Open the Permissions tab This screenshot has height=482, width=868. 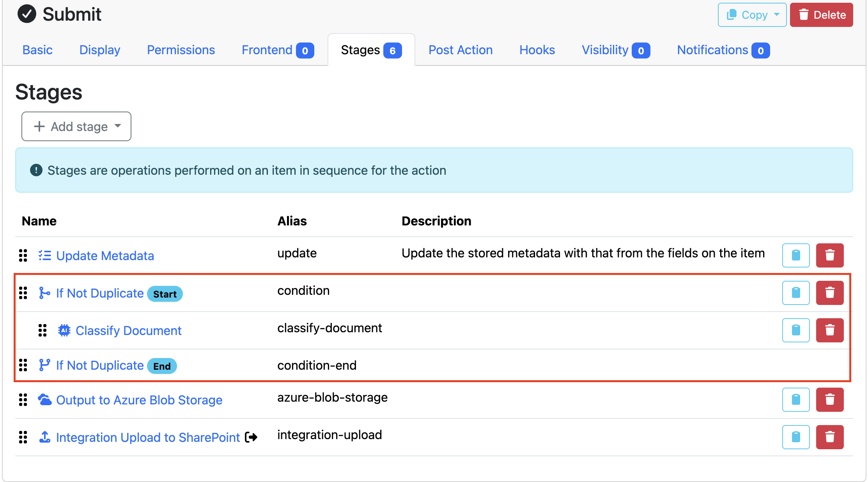(181, 50)
